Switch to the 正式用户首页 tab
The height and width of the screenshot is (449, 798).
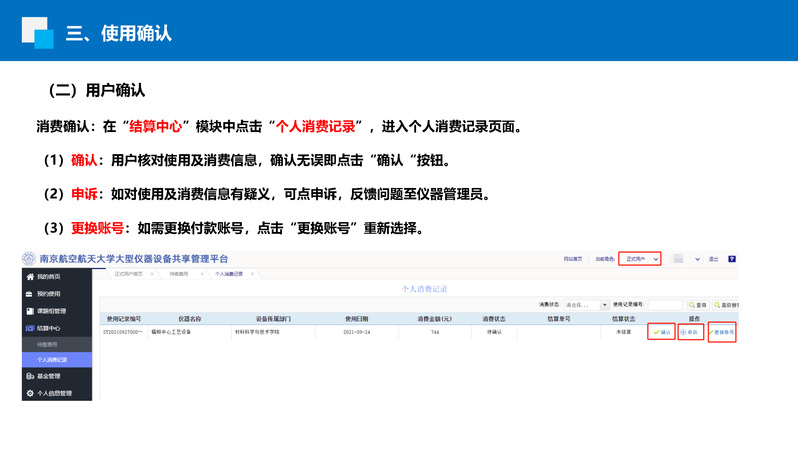(x=128, y=273)
